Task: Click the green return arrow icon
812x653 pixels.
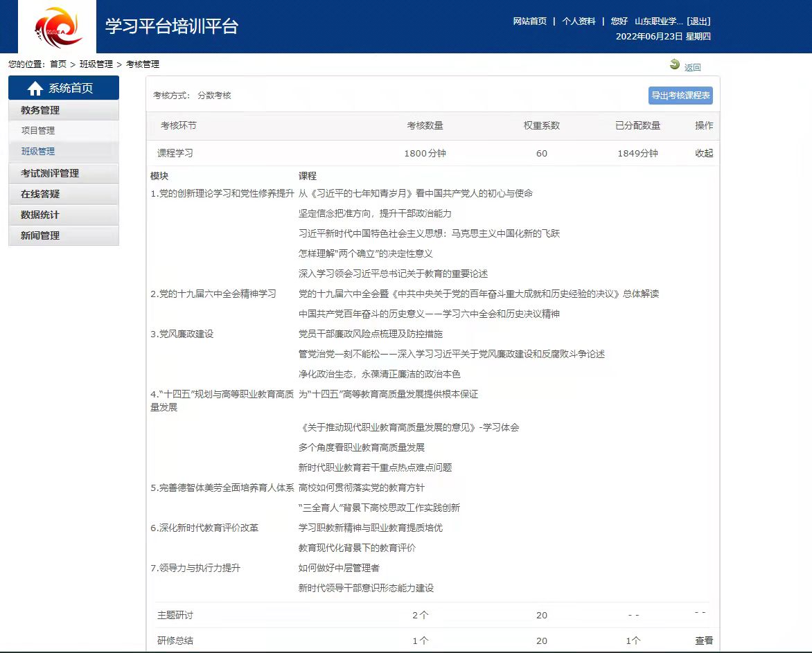Action: [675, 64]
